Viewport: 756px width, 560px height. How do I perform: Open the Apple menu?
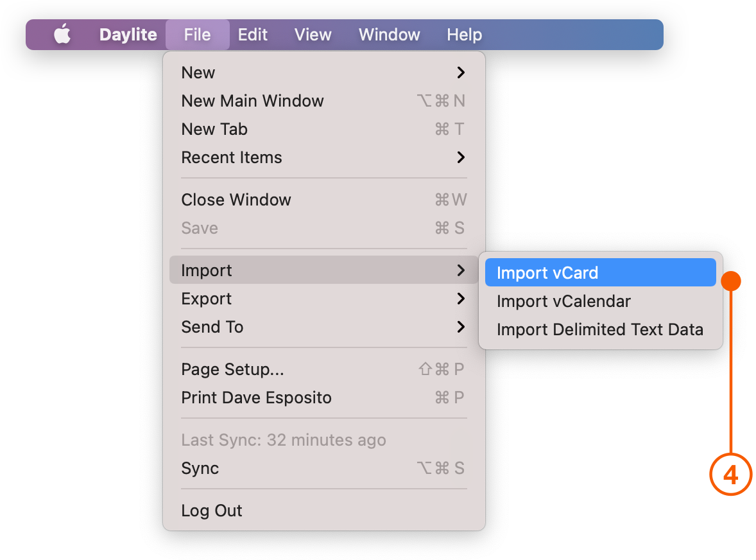(62, 35)
